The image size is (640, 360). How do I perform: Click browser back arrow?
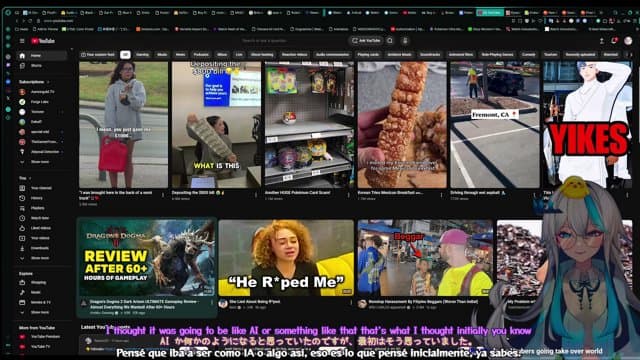click(17, 20)
